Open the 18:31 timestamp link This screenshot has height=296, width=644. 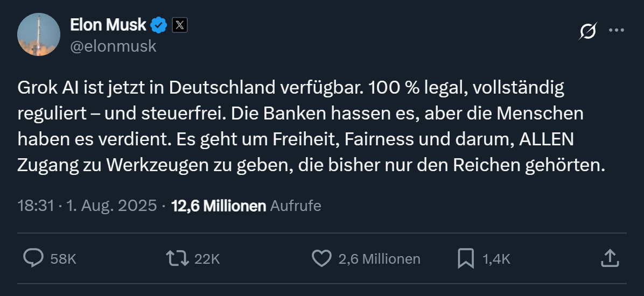35,206
